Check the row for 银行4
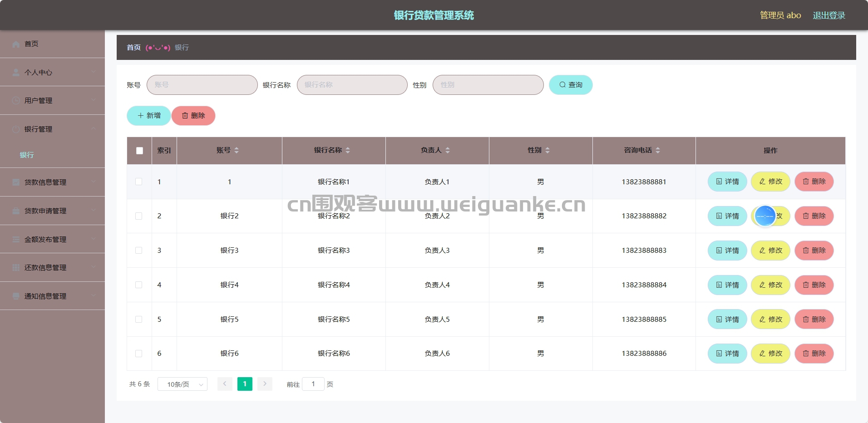 (139, 285)
